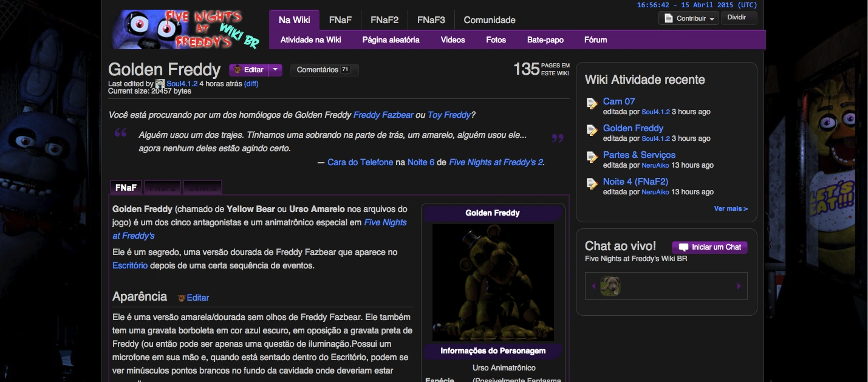Screen dimensions: 868x382
Task: Open the FNaF2 navigation tab
Action: click(x=384, y=20)
